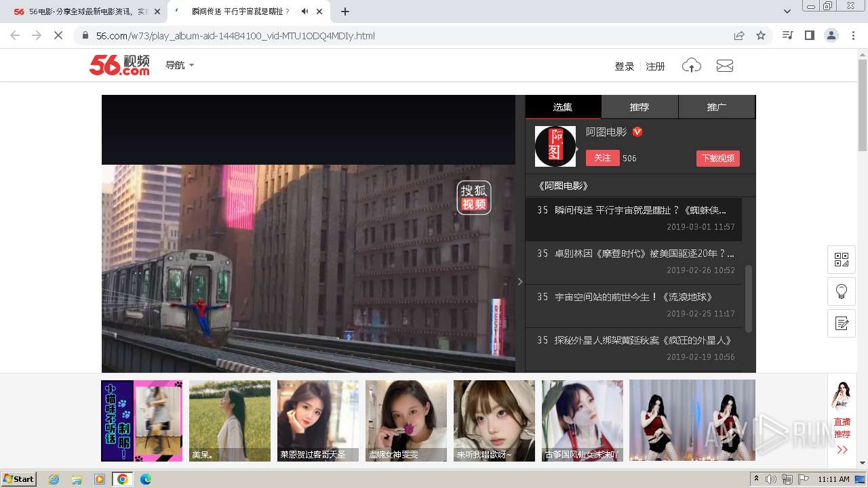Click the cloud upload icon
The width and height of the screenshot is (868, 488).
[691, 66]
